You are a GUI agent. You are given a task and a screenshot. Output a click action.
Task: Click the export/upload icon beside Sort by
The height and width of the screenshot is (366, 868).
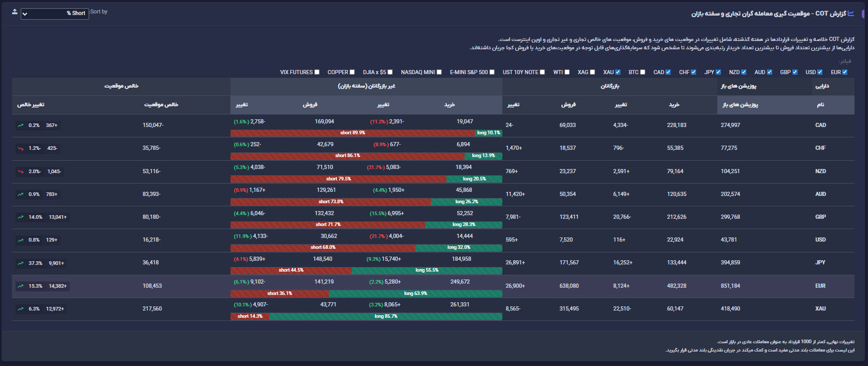pos(15,12)
